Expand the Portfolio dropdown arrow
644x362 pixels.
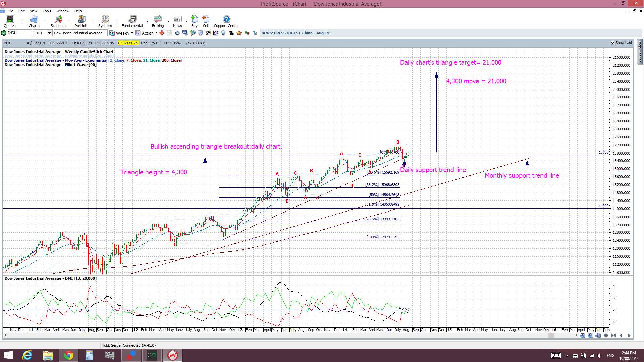pyautogui.click(x=93, y=21)
